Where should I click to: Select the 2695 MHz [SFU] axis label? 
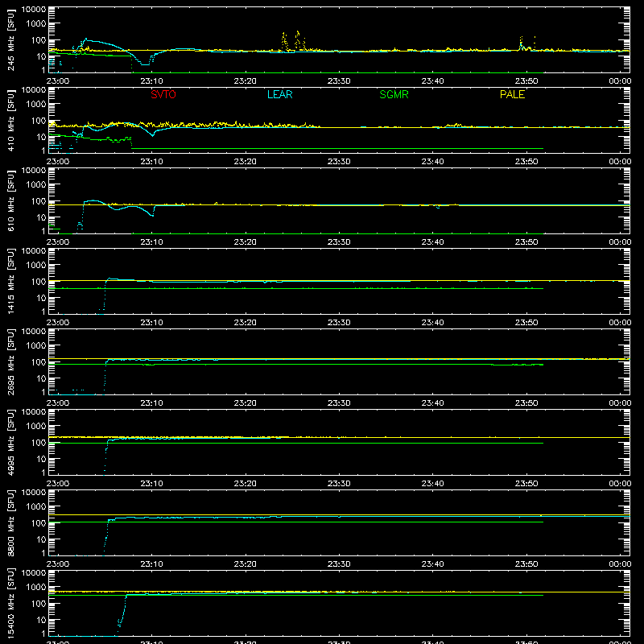point(11,361)
